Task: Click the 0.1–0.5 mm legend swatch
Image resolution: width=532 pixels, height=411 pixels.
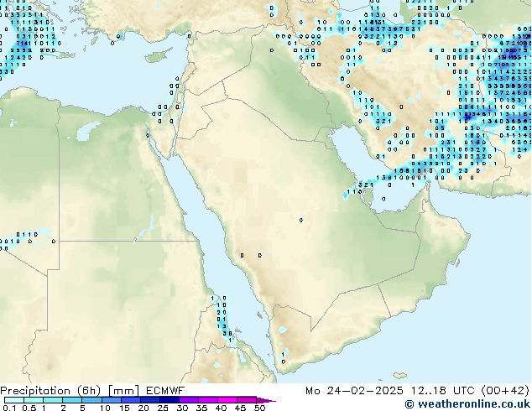Action: coord(14,400)
